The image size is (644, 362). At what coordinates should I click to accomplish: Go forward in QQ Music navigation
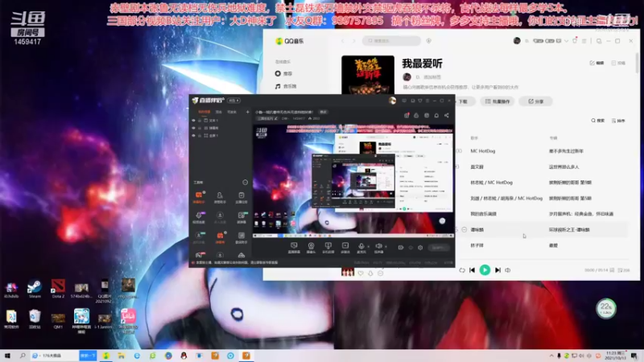tap(354, 41)
